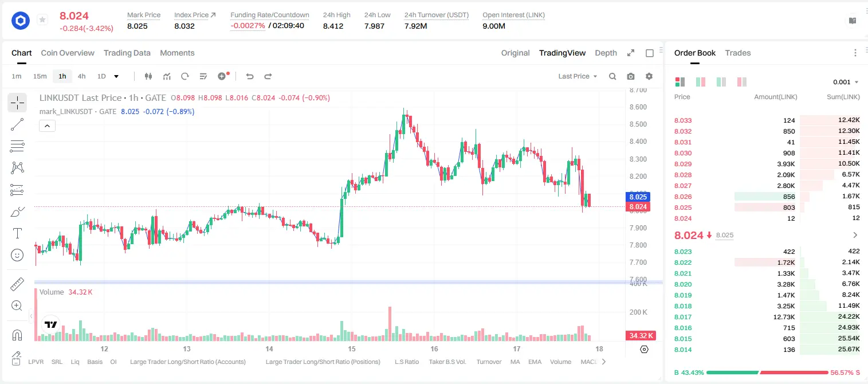Image resolution: width=868 pixels, height=384 pixels.
Task: Open chart settings gear icon
Action: (649, 76)
